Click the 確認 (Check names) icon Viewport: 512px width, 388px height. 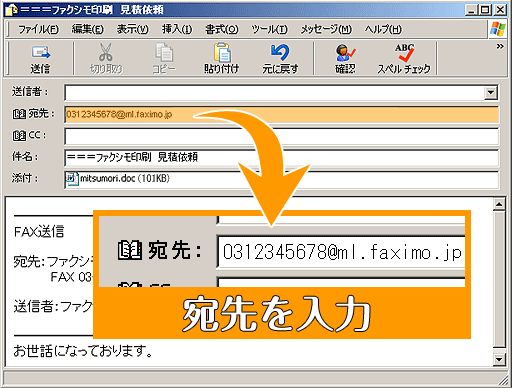[x=345, y=53]
